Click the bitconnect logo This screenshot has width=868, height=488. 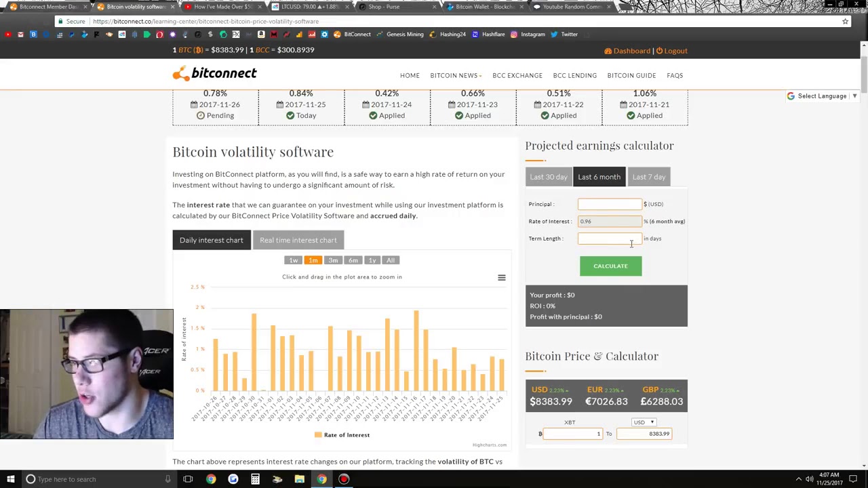[x=214, y=73]
